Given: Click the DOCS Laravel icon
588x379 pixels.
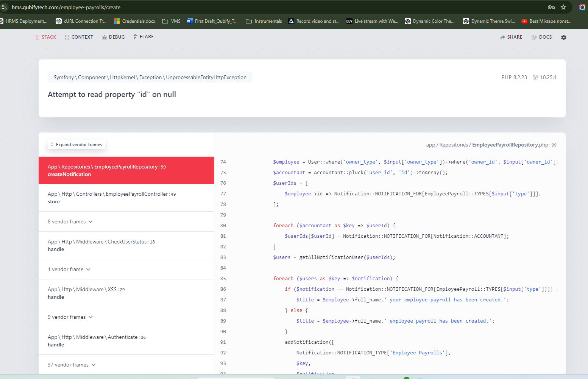Looking at the screenshot, I should pyautogui.click(x=534, y=37).
